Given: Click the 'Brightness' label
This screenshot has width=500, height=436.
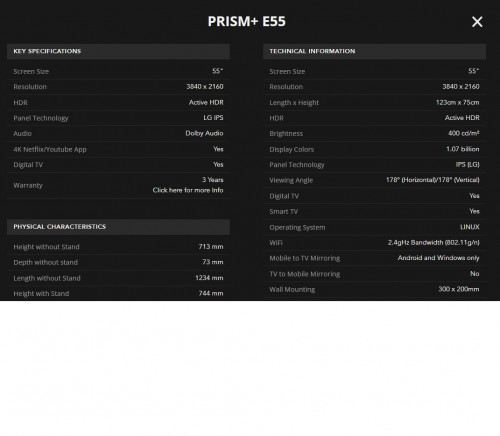Looking at the screenshot, I should click(286, 134).
